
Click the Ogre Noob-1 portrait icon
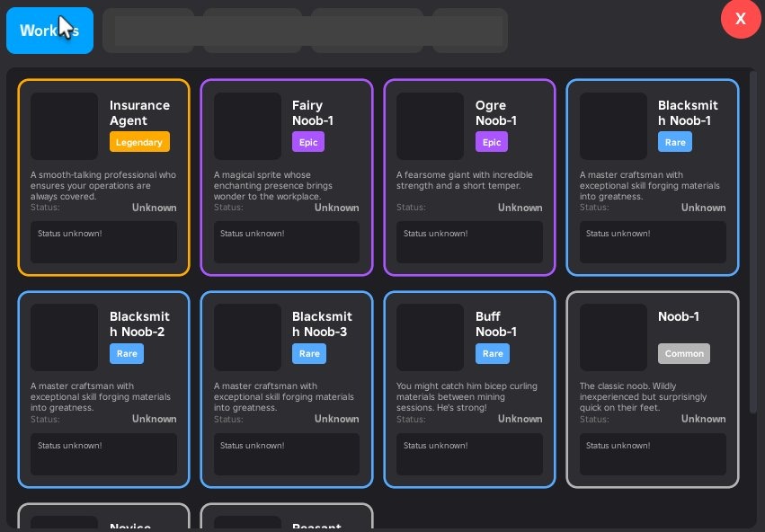431,127
